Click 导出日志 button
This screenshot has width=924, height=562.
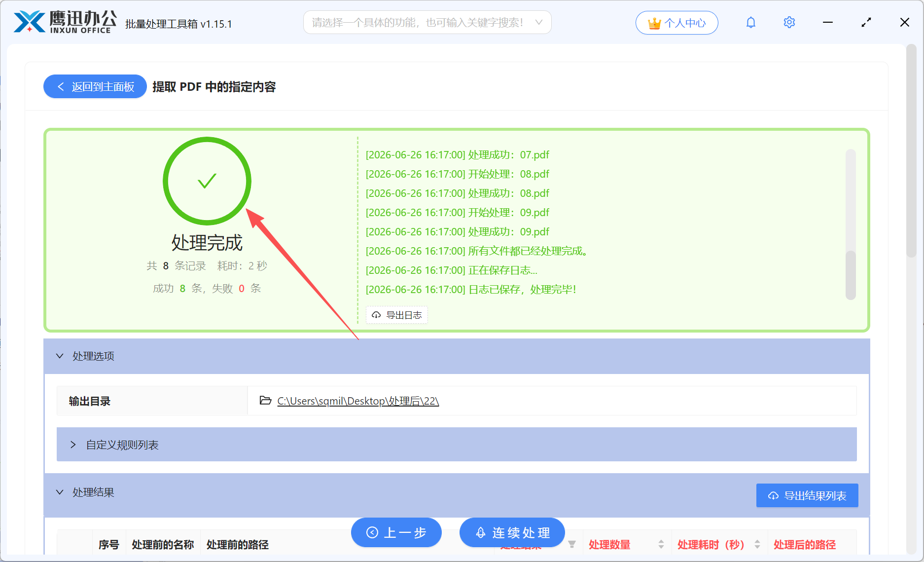pos(397,315)
